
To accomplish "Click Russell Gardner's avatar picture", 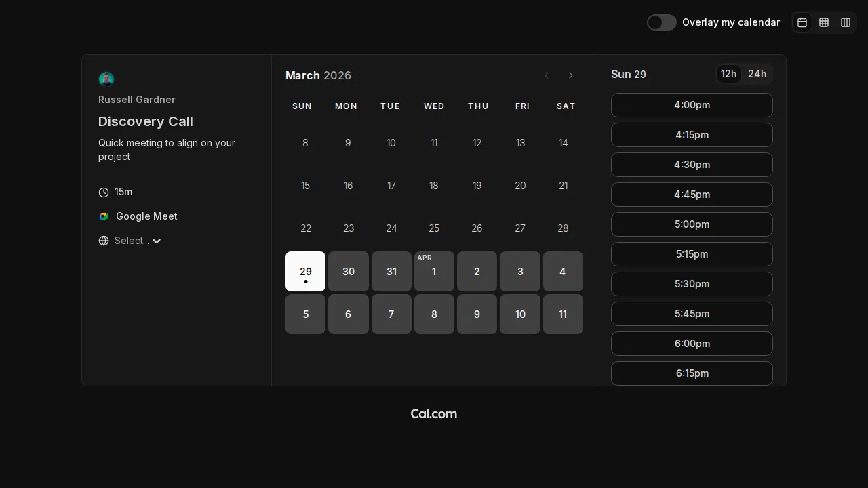I will (x=106, y=79).
